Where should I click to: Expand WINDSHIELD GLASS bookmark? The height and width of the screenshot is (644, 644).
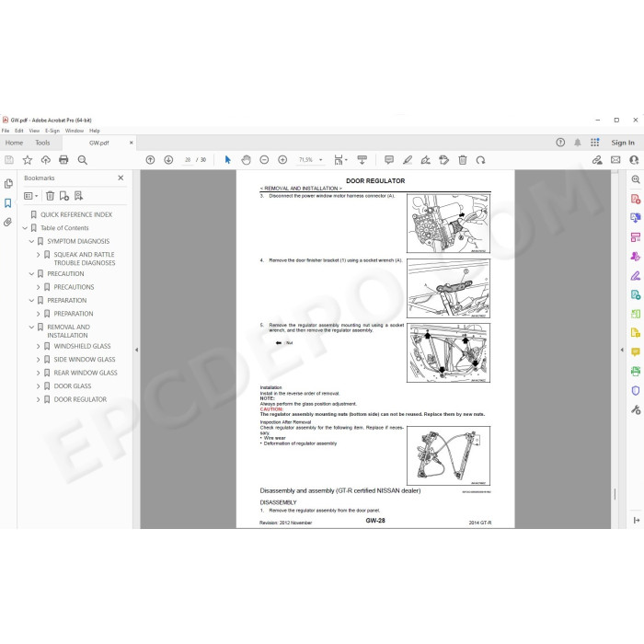pyautogui.click(x=39, y=346)
